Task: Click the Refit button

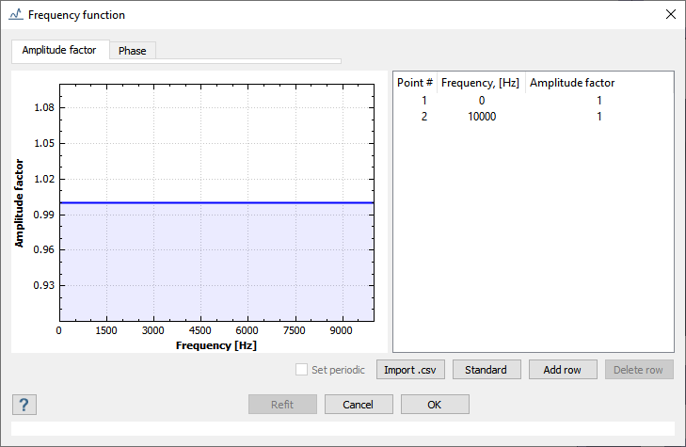Action: [283, 404]
